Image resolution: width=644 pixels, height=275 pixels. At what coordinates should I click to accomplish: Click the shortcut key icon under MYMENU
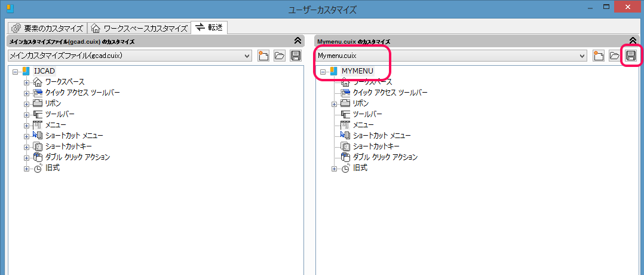tap(345, 146)
